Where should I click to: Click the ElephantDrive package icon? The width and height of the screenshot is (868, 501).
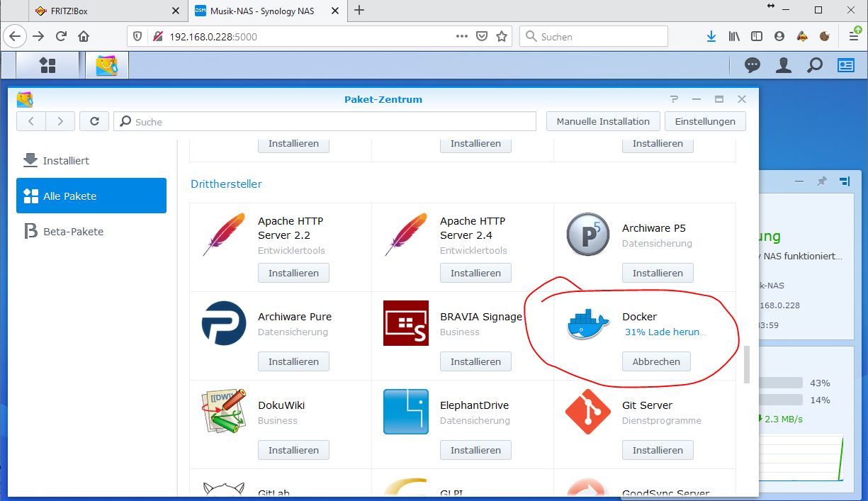pyautogui.click(x=405, y=412)
